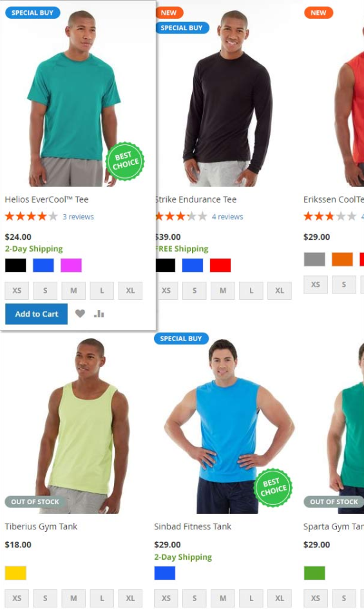Select the magenta color swatch for Helios Tee
This screenshot has height=610, width=364.
click(x=71, y=265)
